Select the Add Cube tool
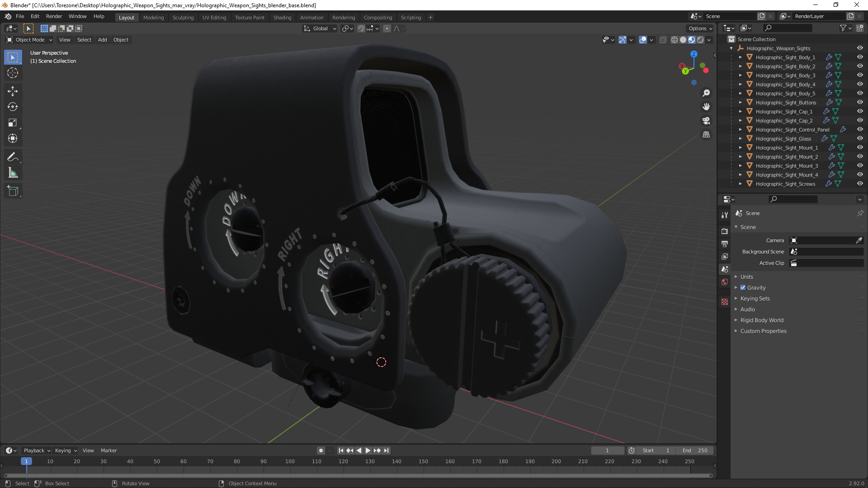Image resolution: width=868 pixels, height=488 pixels. point(13,191)
